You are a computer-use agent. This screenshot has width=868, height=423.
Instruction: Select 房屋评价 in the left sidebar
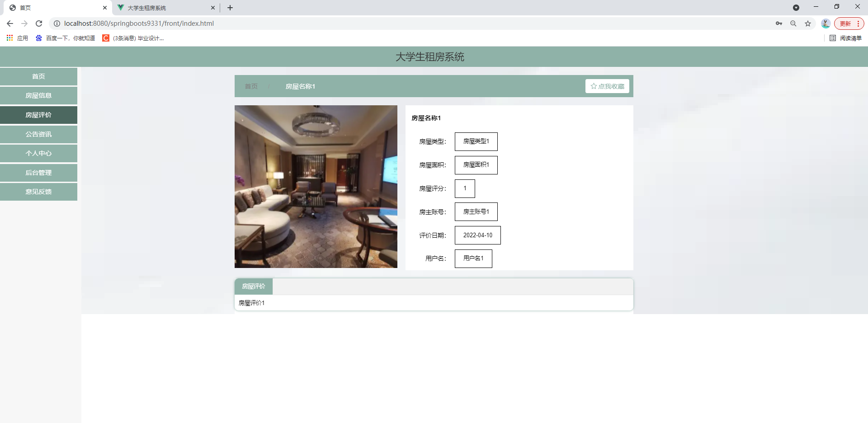pos(38,115)
